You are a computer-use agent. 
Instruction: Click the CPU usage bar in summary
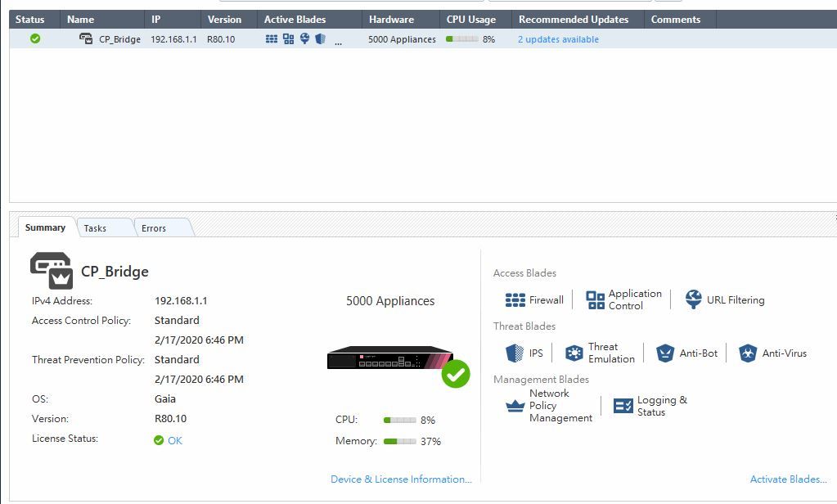pos(399,421)
